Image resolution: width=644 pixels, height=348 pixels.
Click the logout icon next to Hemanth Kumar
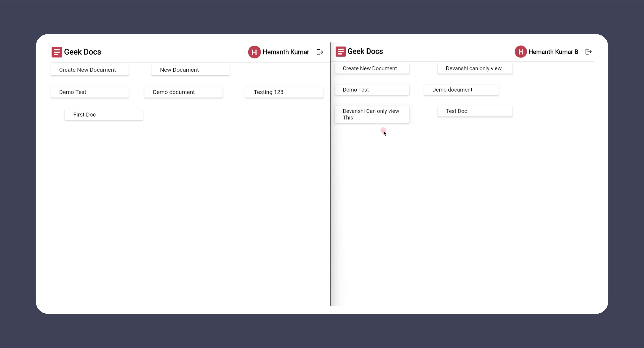tap(320, 52)
